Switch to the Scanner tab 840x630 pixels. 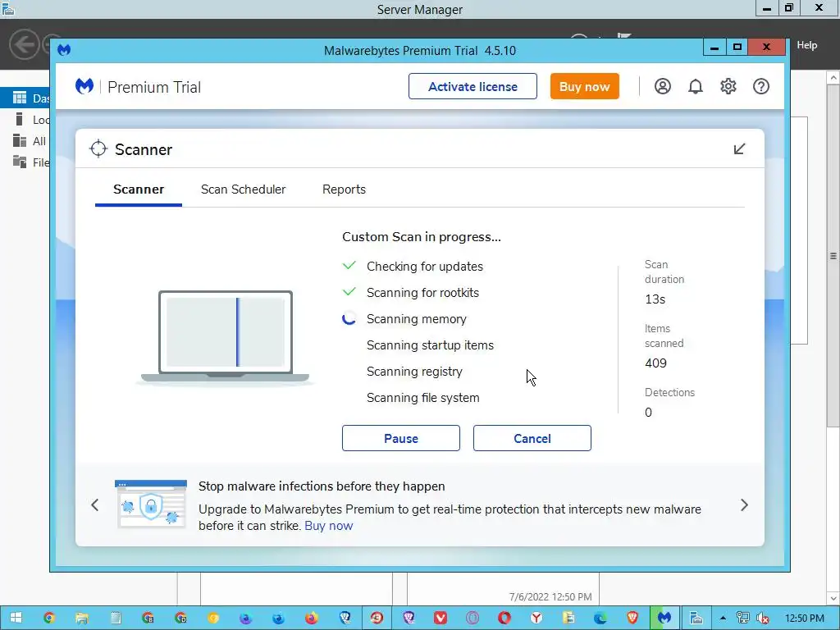pyautogui.click(x=139, y=189)
